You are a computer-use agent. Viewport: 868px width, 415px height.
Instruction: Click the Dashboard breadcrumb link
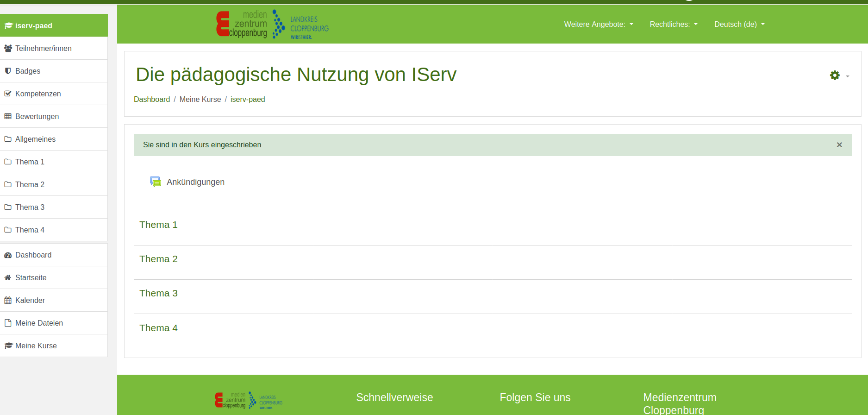(152, 99)
